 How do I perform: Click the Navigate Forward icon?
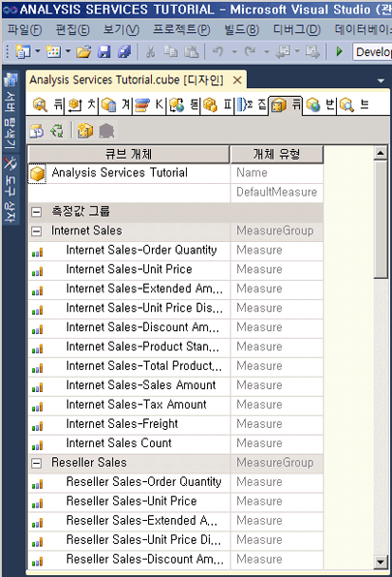tap(313, 52)
